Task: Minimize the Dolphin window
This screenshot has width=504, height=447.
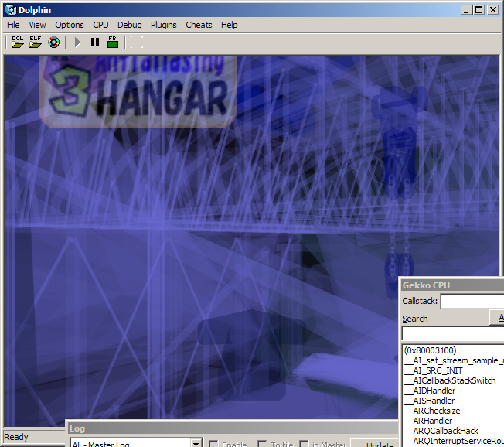Action: (466, 10)
